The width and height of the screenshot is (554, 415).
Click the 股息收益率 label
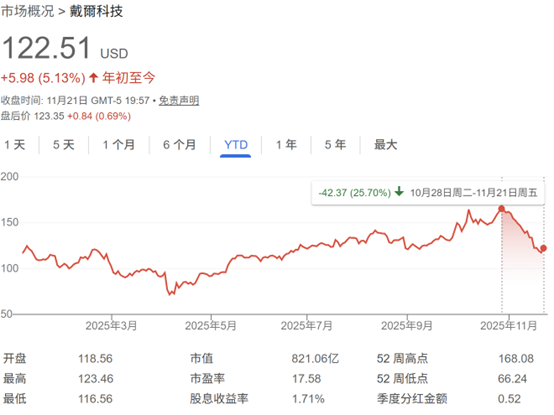point(219,399)
